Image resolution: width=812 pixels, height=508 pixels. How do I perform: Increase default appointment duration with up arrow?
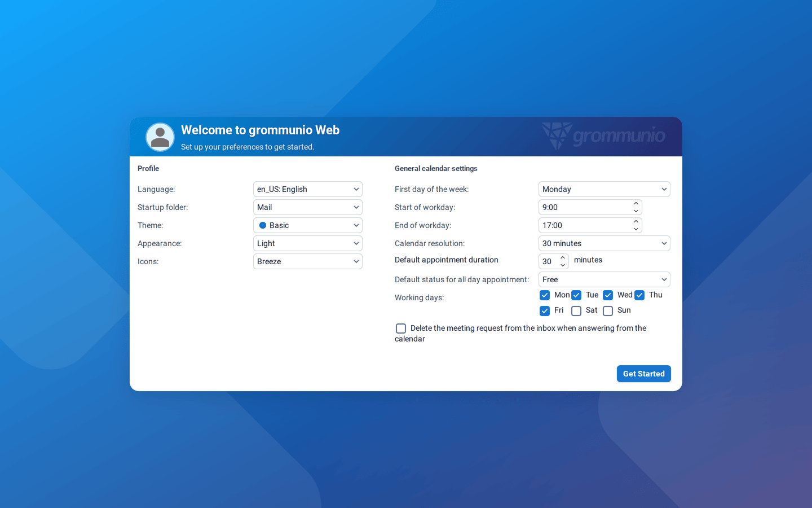click(563, 258)
